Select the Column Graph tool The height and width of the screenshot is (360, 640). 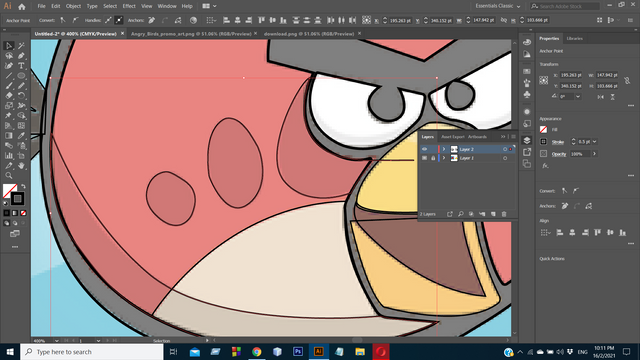(x=9, y=156)
